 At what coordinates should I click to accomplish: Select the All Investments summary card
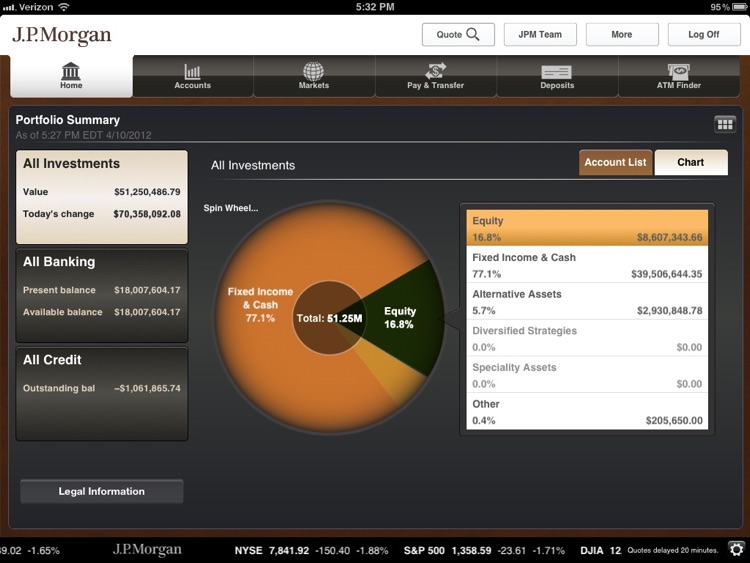[x=102, y=197]
